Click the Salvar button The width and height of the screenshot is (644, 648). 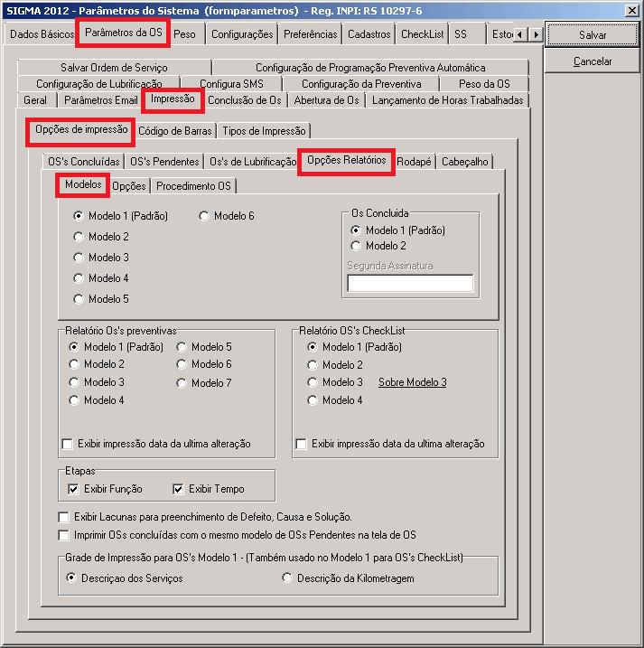pyautogui.click(x=593, y=35)
